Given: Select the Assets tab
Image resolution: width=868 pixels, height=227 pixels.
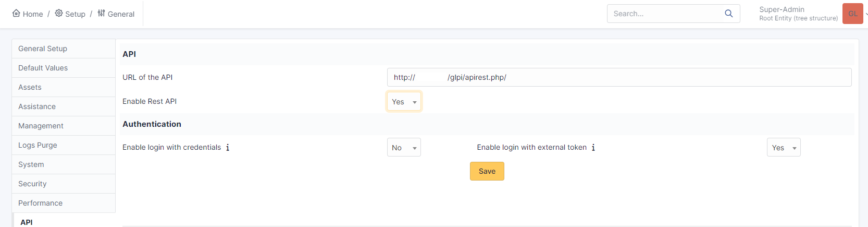Looking at the screenshot, I should [x=30, y=87].
